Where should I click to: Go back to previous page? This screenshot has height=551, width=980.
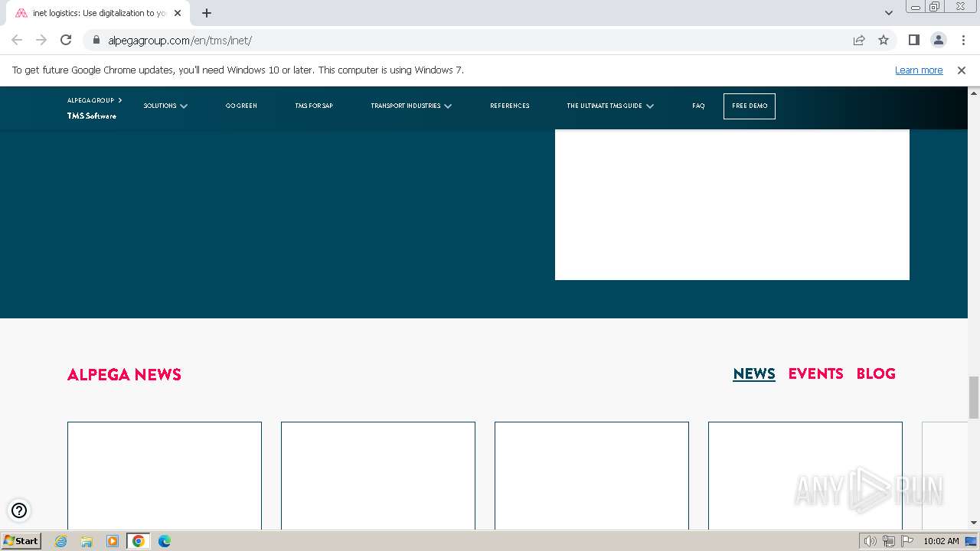click(17, 40)
